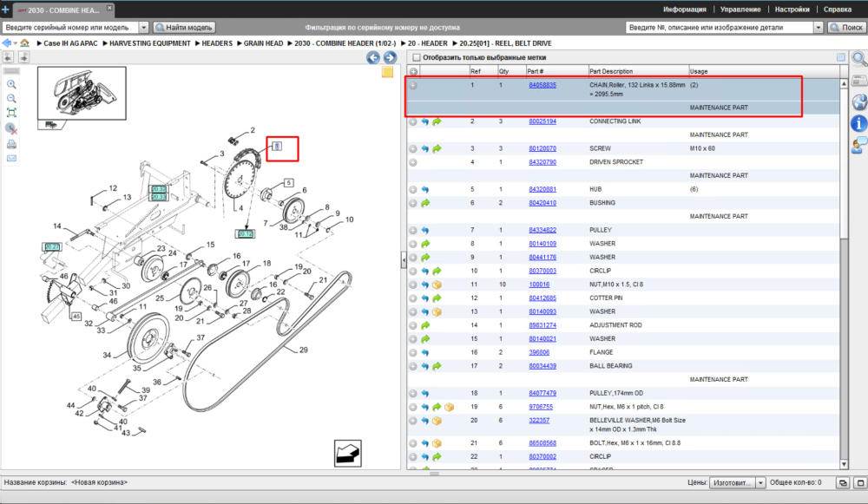The width and height of the screenshot is (868, 504).
Task: Click box icon for BOLT Hex M6 row
Action: (x=437, y=443)
